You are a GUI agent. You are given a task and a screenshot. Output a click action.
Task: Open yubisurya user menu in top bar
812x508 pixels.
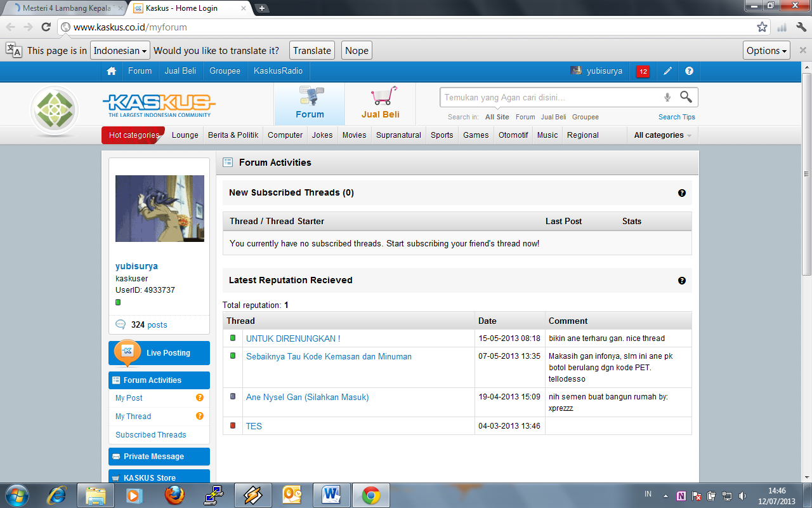(x=596, y=71)
